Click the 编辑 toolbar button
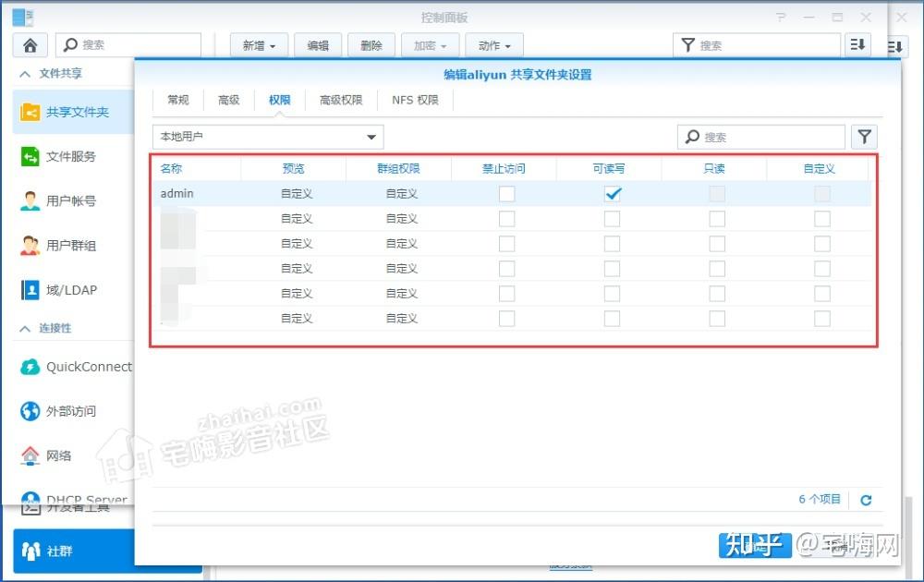This screenshot has height=582, width=924. (x=318, y=44)
